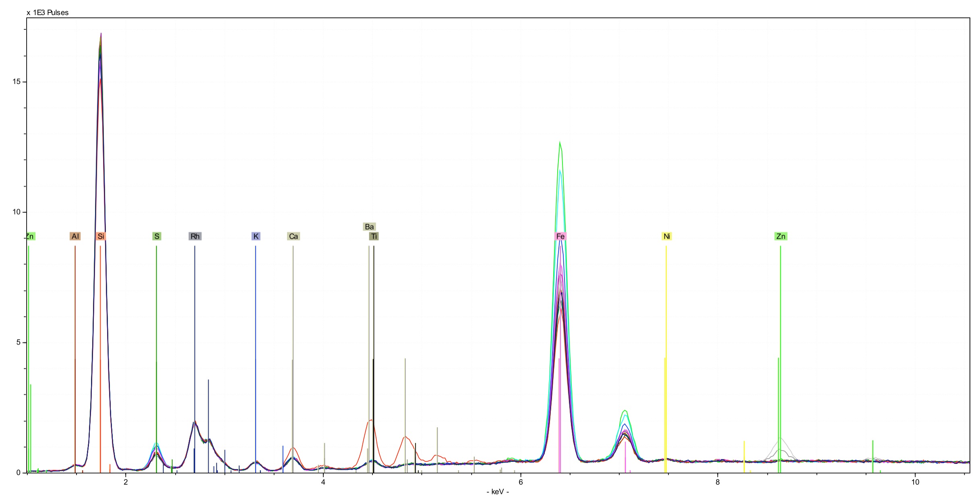Select the K potassium element label
This screenshot has width=980, height=498.
(256, 236)
